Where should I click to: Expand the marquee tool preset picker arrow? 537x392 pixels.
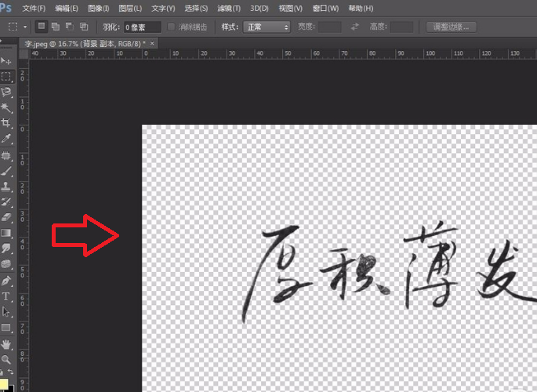pyautogui.click(x=25, y=27)
